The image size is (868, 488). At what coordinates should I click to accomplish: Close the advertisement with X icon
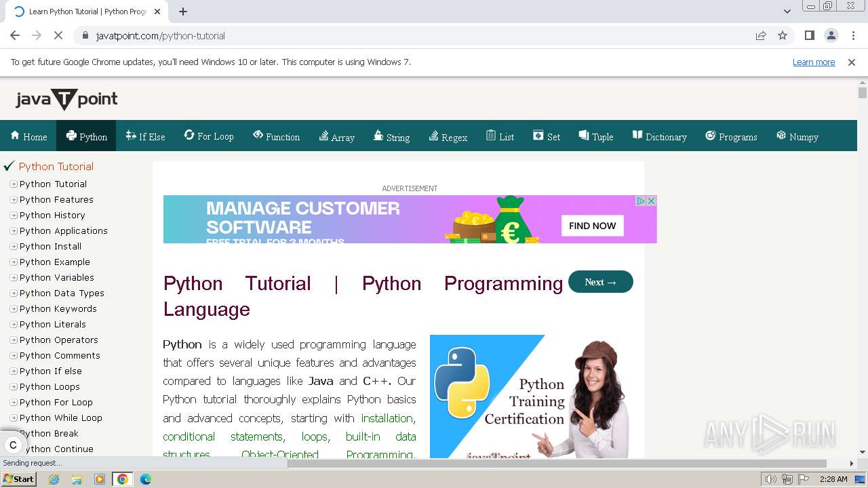coord(651,201)
